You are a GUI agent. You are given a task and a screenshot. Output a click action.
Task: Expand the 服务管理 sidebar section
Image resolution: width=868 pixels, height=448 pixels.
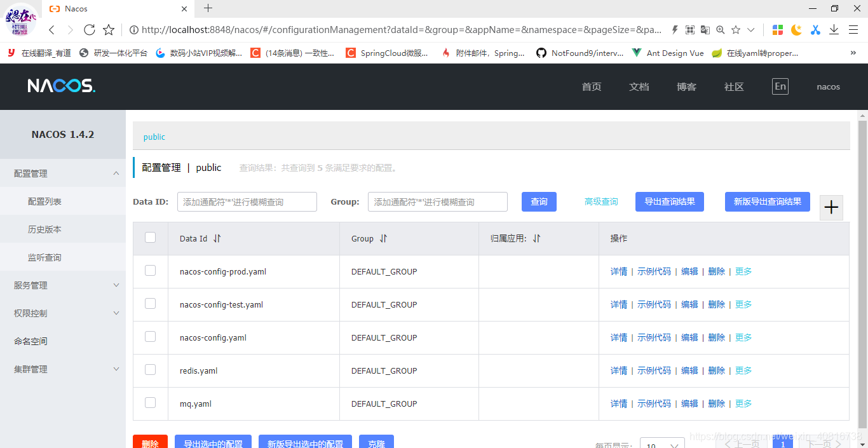[x=63, y=285]
